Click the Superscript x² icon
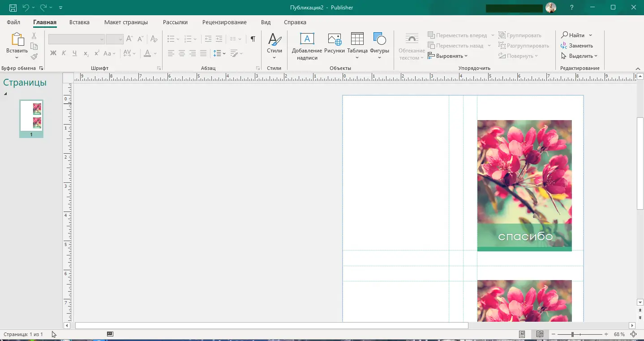644x341 pixels. [96, 53]
